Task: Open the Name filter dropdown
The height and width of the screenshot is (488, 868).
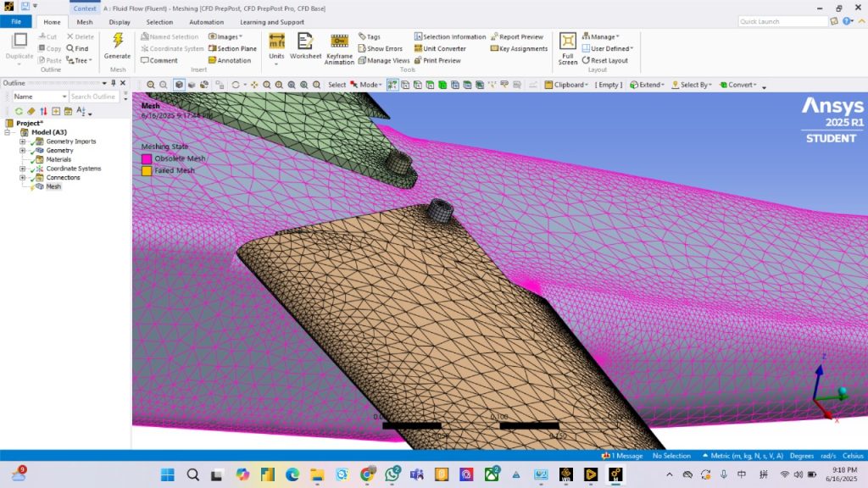Action: click(63, 97)
